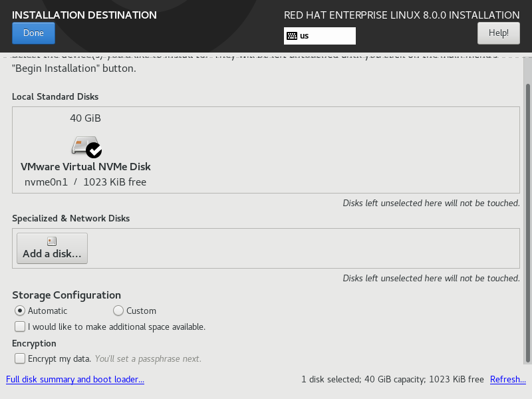Click RED HAT ENTERPRISE LINUX 8.0.0 INSTALLATION title
The width and height of the screenshot is (532, 399).
[402, 15]
